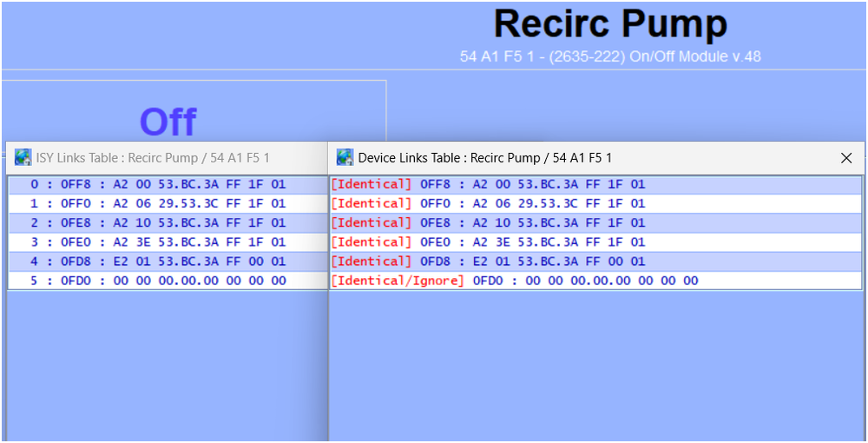Image resolution: width=868 pixels, height=443 pixels.
Task: Select row 0 (0FF8) in ISY Links Table
Action: pyautogui.click(x=158, y=184)
